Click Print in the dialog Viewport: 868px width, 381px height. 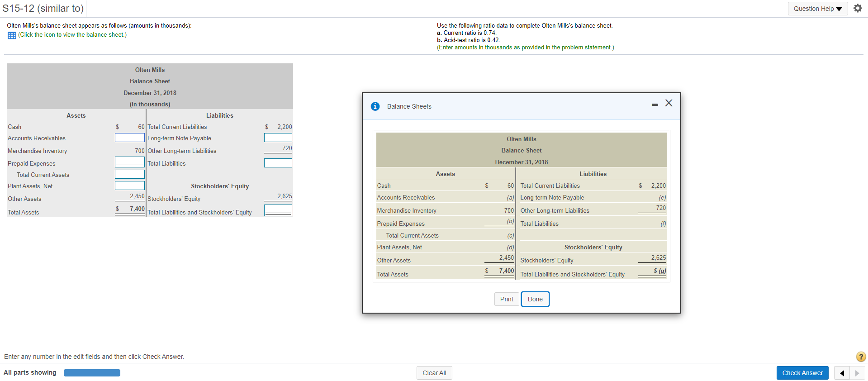507,299
